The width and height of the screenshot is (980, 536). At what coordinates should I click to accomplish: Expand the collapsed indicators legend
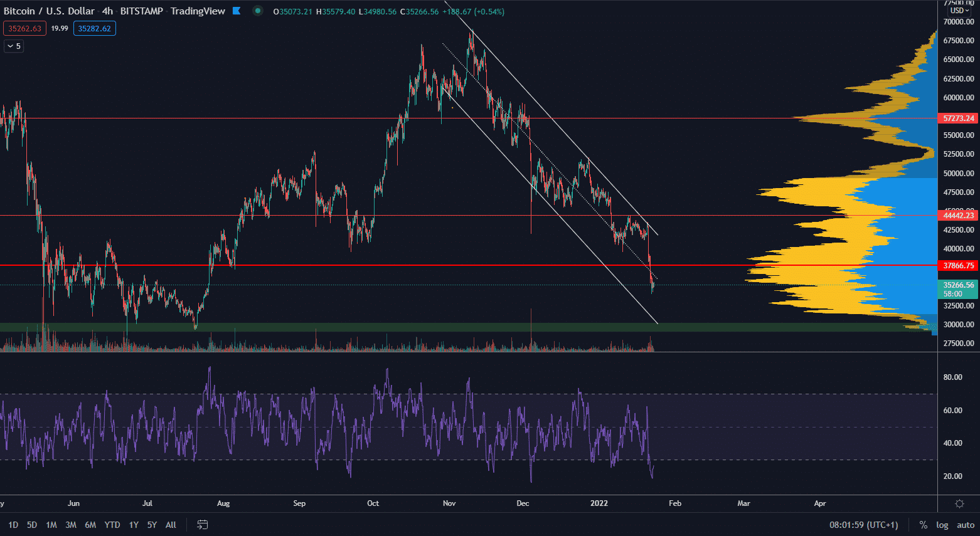(x=14, y=46)
